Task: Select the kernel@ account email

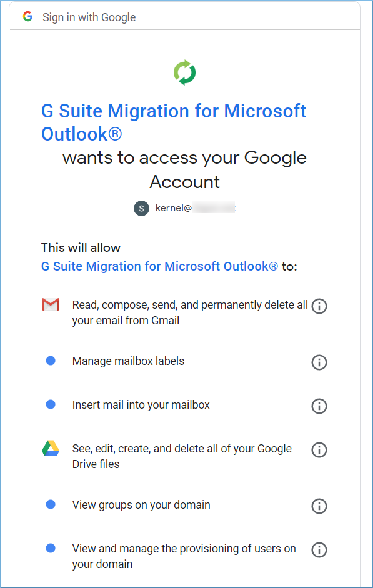Action: [x=195, y=207]
